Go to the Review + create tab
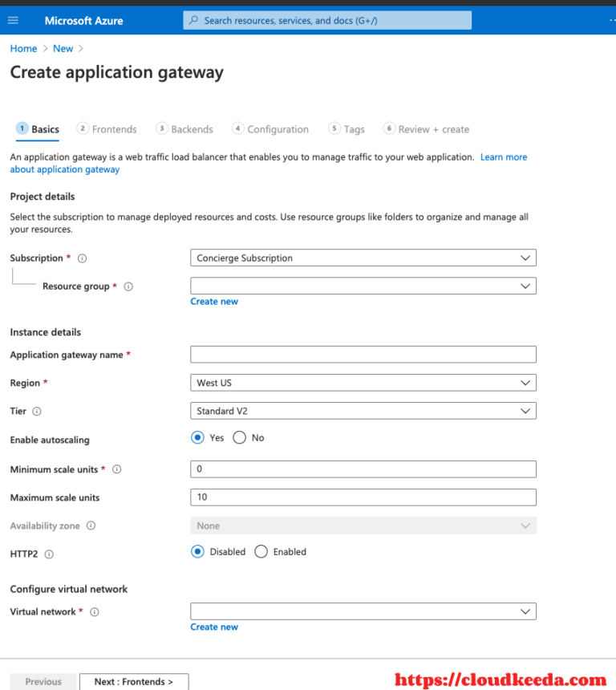This screenshot has height=690, width=616. pos(426,129)
